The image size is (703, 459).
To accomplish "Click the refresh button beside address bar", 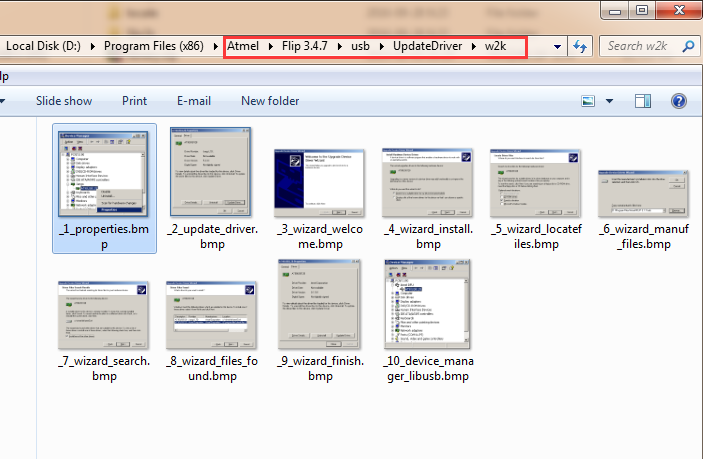I will click(579, 47).
